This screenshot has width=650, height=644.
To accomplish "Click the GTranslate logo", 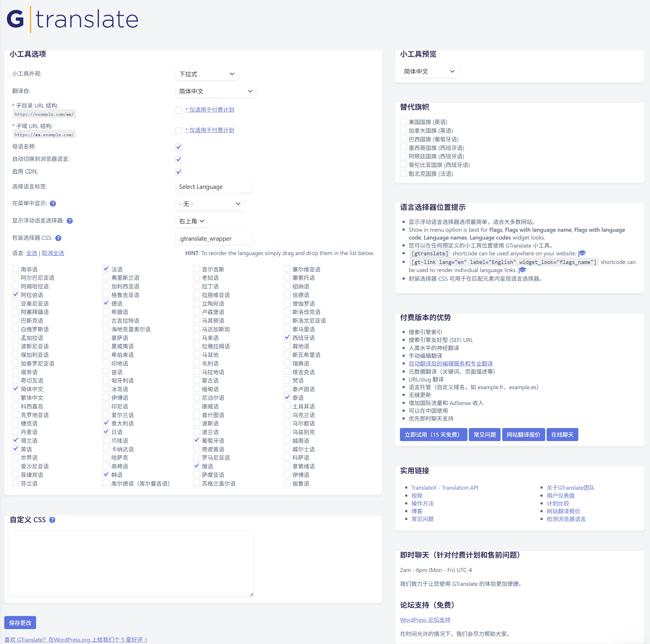I will [72, 19].
